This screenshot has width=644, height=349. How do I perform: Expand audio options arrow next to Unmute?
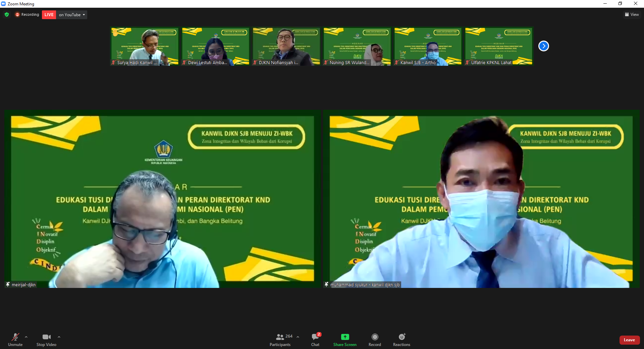point(26,337)
